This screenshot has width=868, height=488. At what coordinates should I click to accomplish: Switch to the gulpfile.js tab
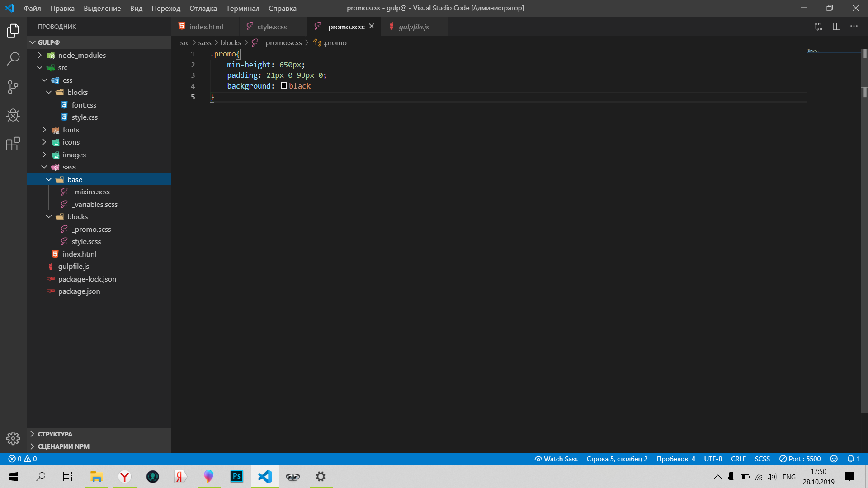[x=414, y=27]
